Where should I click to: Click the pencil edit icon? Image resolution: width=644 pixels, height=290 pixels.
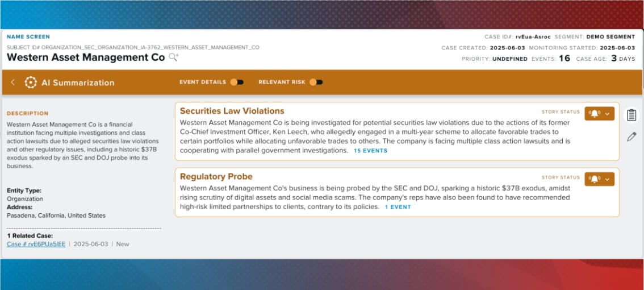pos(632,137)
